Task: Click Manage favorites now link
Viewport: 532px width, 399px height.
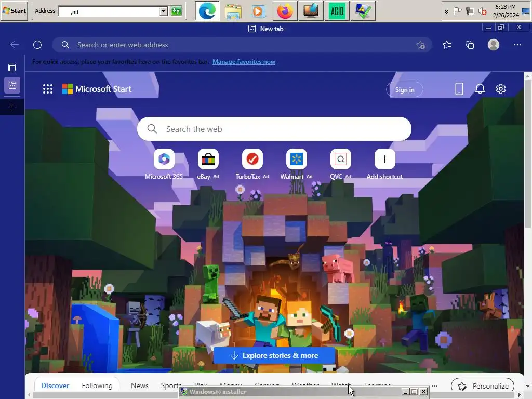Action: [x=244, y=62]
